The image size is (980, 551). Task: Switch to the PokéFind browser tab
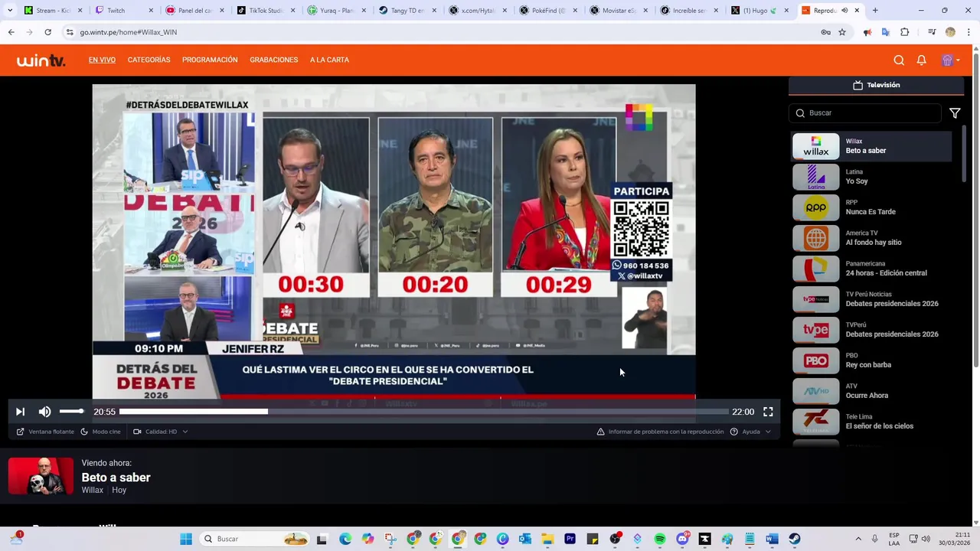click(547, 11)
